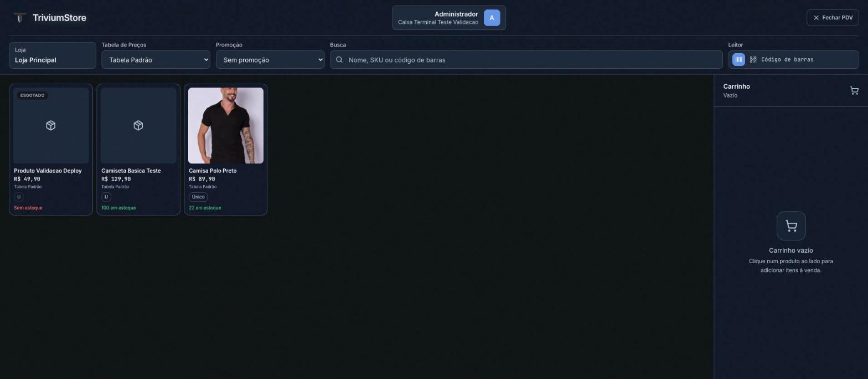The height and width of the screenshot is (379, 868).
Task: Click the Fechar PDV button
Action: pos(833,18)
